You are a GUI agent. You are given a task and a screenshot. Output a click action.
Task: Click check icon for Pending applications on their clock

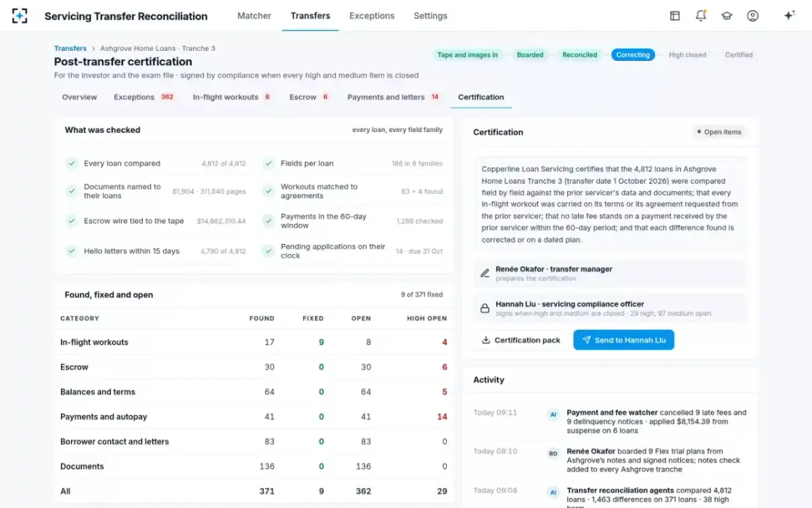point(268,251)
